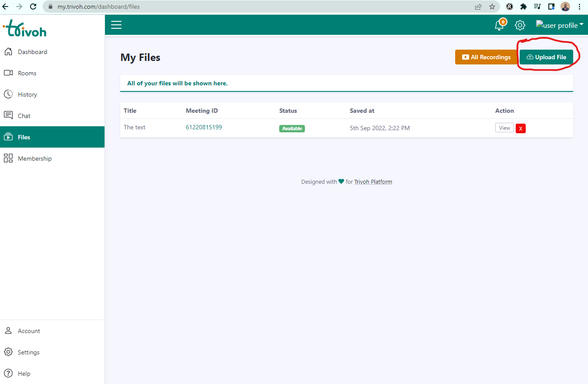Click the gear settings icon in header
The width and height of the screenshot is (588, 384).
520,25
